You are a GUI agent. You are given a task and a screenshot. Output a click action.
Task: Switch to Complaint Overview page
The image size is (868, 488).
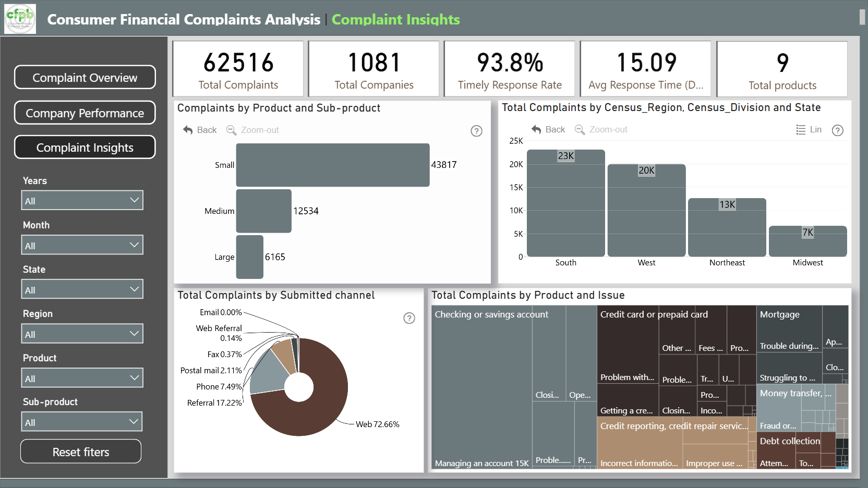point(85,77)
